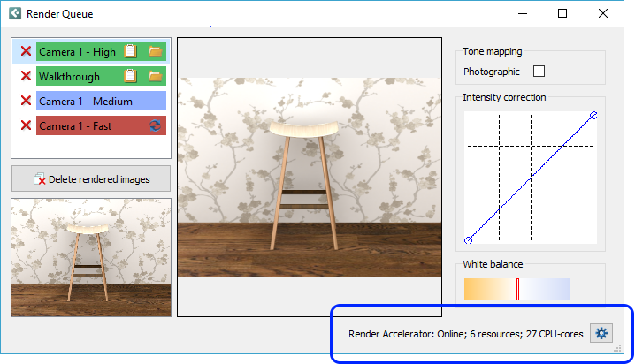The image size is (635, 364).
Task: Remove Camera 1 - Fast from queue
Action: coord(26,125)
